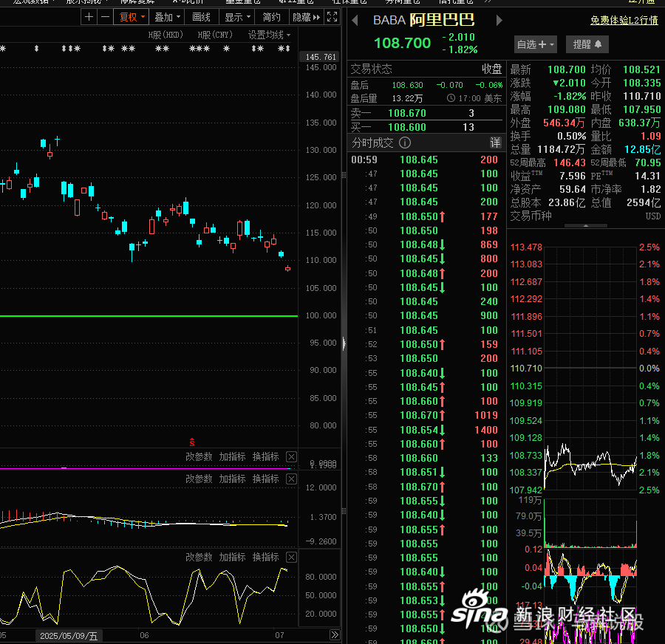Click 改参数 in top indicator panel
The image size is (665, 644).
199,456
